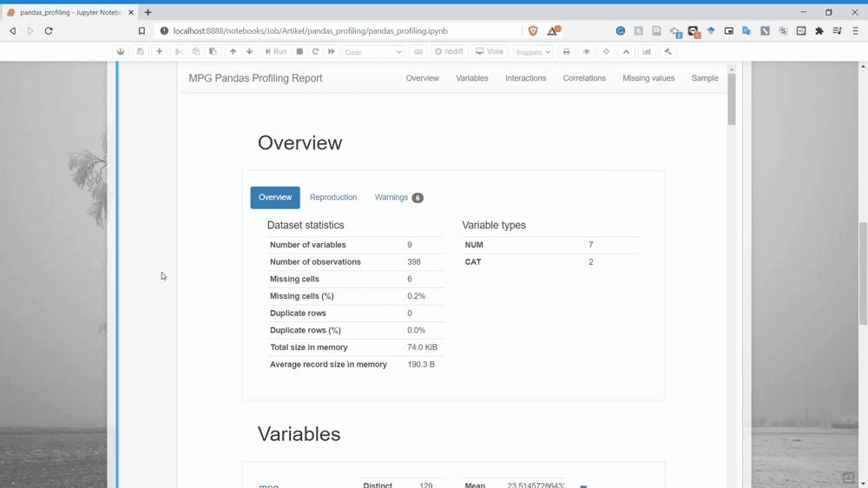Go back with the browser back arrow
This screenshot has width=868, height=488.
(x=13, y=31)
